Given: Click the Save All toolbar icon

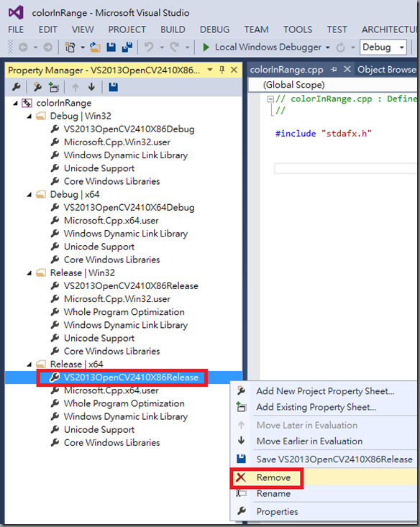Looking at the screenshot, I should click(x=127, y=47).
